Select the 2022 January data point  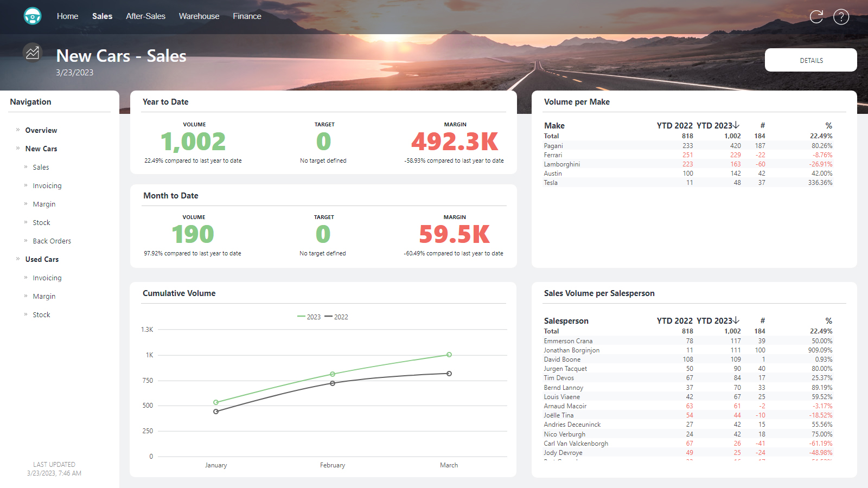tap(216, 412)
